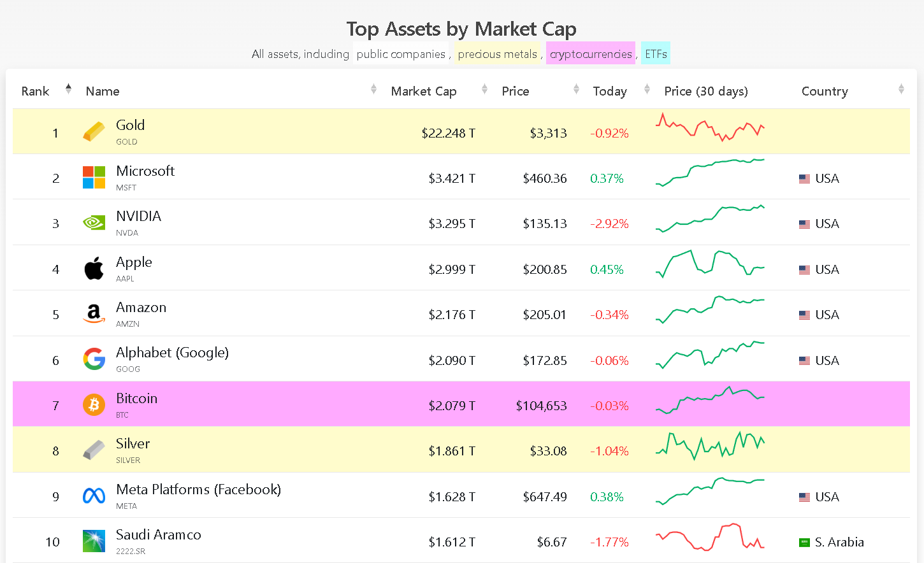The image size is (924, 563).
Task: Click NVIDIA's 30-day price chart
Action: click(710, 218)
